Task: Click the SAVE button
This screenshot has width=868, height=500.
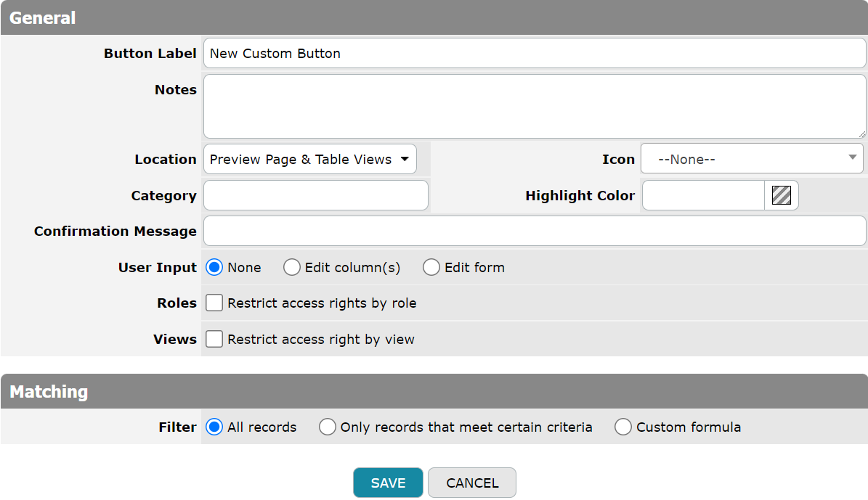Action: coord(388,483)
